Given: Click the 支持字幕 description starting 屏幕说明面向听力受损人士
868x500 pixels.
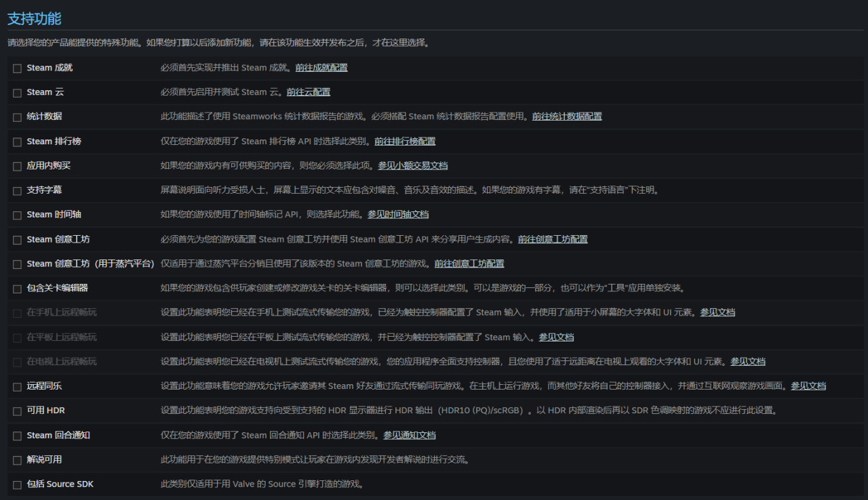Looking at the screenshot, I should (410, 190).
